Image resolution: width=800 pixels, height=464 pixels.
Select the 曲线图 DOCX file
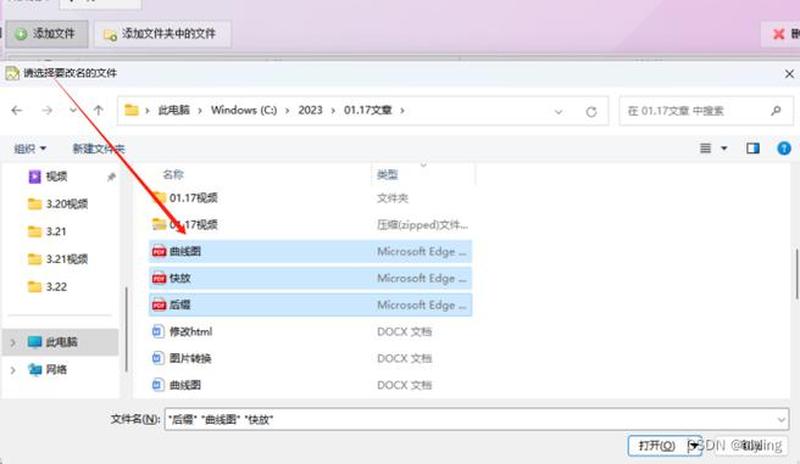coord(310,385)
